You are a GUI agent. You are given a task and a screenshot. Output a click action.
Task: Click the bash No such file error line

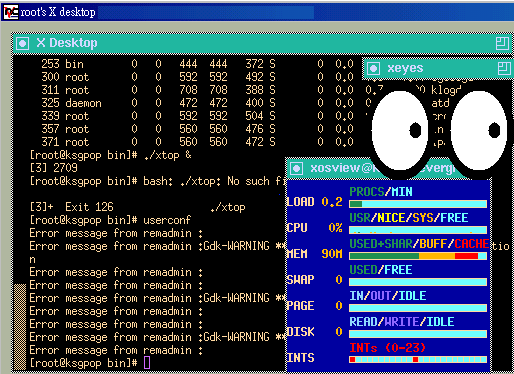tap(157, 181)
